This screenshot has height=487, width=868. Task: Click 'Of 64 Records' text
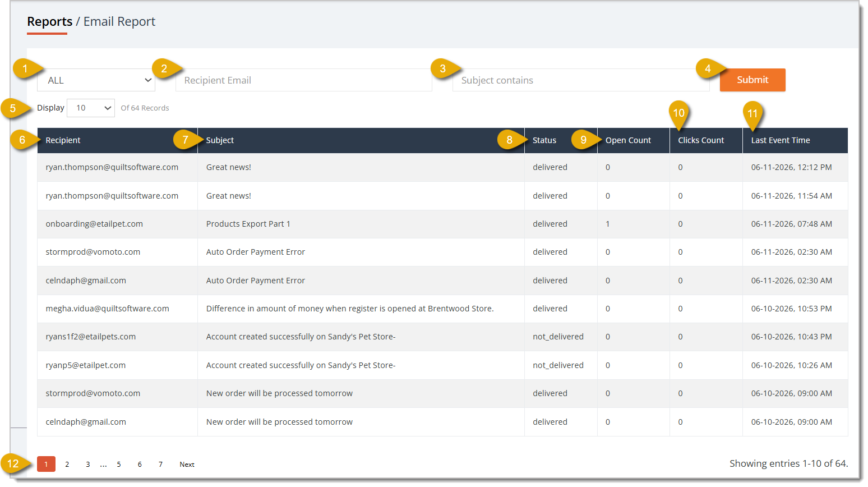tap(145, 108)
